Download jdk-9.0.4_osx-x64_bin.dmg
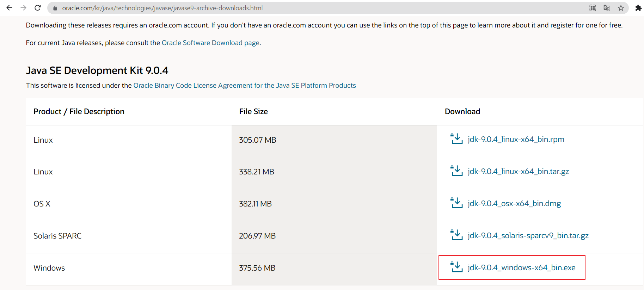 pyautogui.click(x=514, y=203)
